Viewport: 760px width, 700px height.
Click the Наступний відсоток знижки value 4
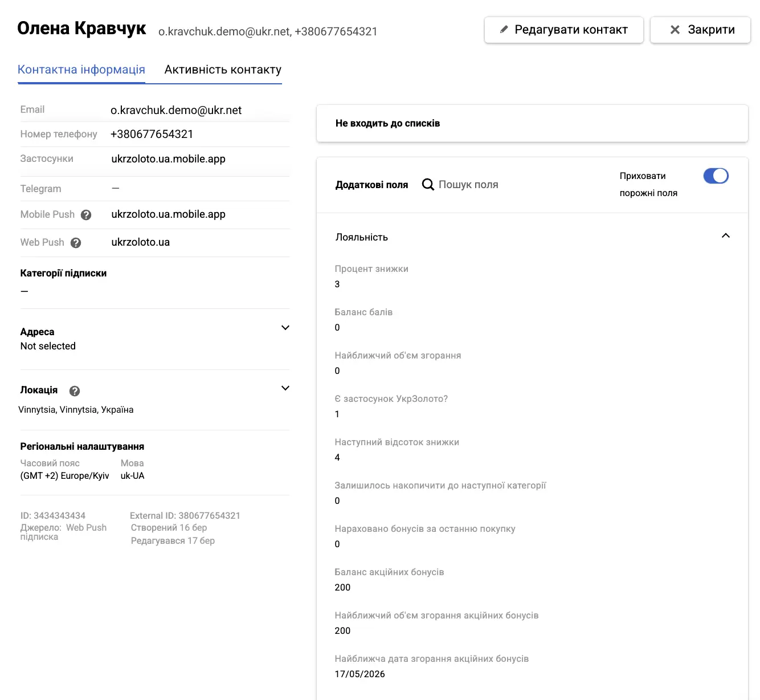337,458
